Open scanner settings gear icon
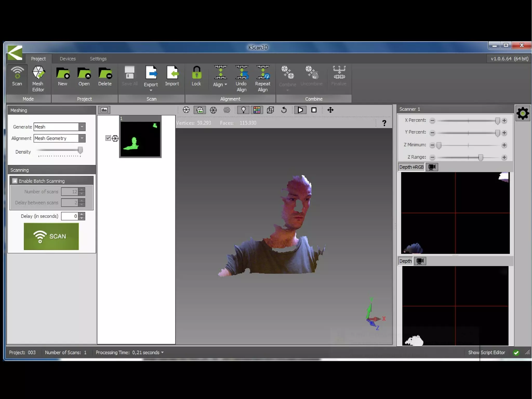532x399 pixels. pos(522,113)
